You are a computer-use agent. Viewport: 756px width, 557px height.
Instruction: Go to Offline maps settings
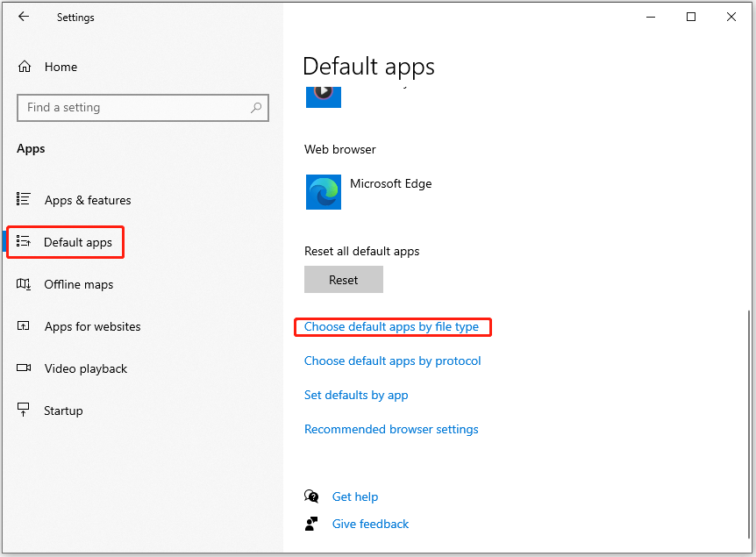[x=79, y=284]
